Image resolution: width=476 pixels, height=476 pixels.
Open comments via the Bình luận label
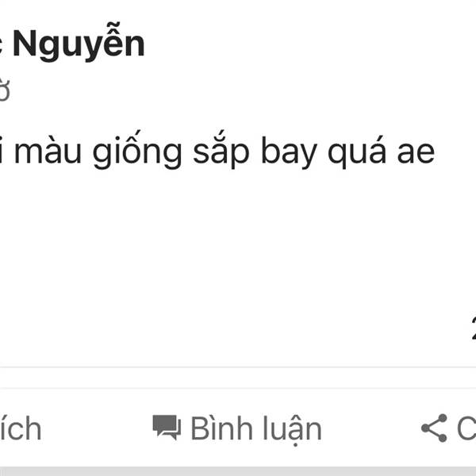point(256,428)
